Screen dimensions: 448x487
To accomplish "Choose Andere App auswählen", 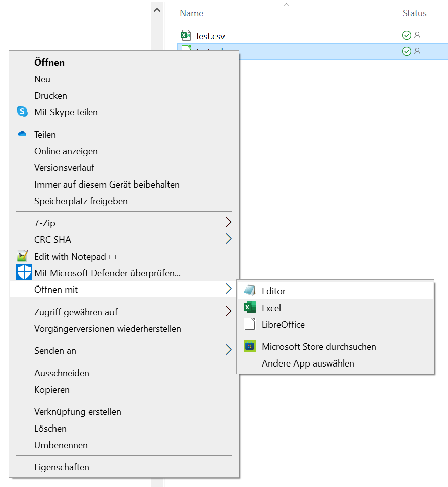I will tap(308, 363).
